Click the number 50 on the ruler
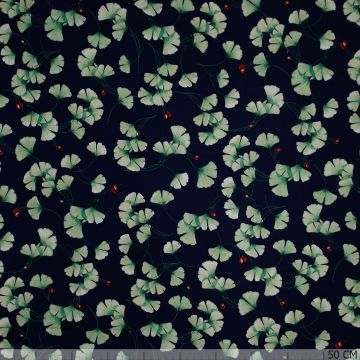The width and height of the screenshot is (360, 360). click(x=334, y=354)
